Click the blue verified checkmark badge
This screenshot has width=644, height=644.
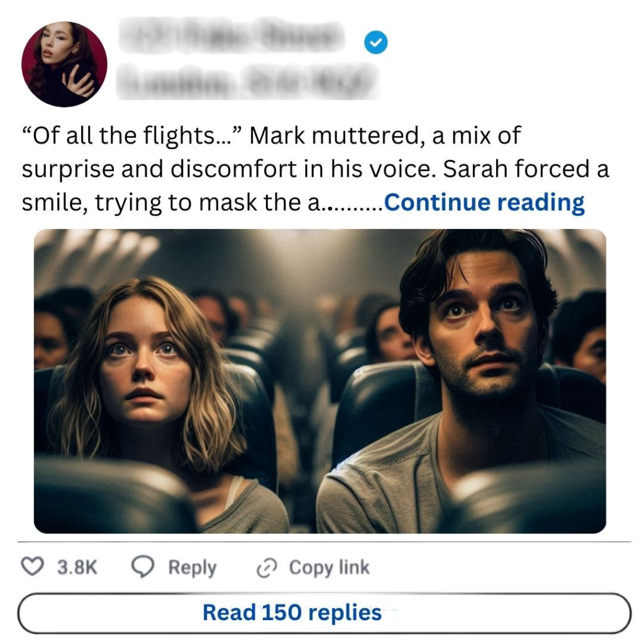pyautogui.click(x=375, y=42)
